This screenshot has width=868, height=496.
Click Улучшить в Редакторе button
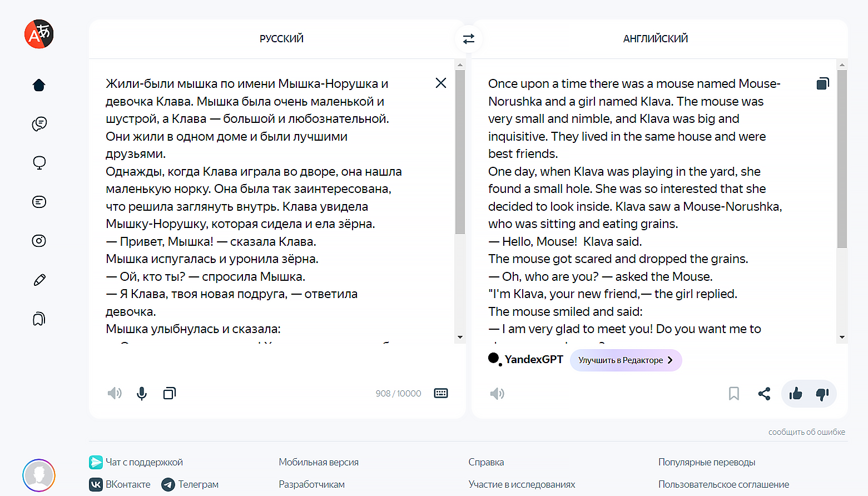pos(626,360)
